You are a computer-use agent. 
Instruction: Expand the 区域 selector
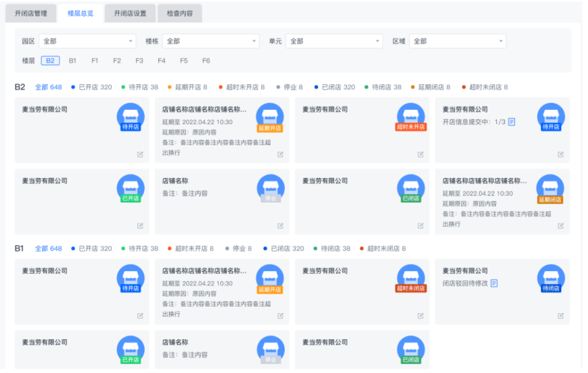tap(457, 41)
